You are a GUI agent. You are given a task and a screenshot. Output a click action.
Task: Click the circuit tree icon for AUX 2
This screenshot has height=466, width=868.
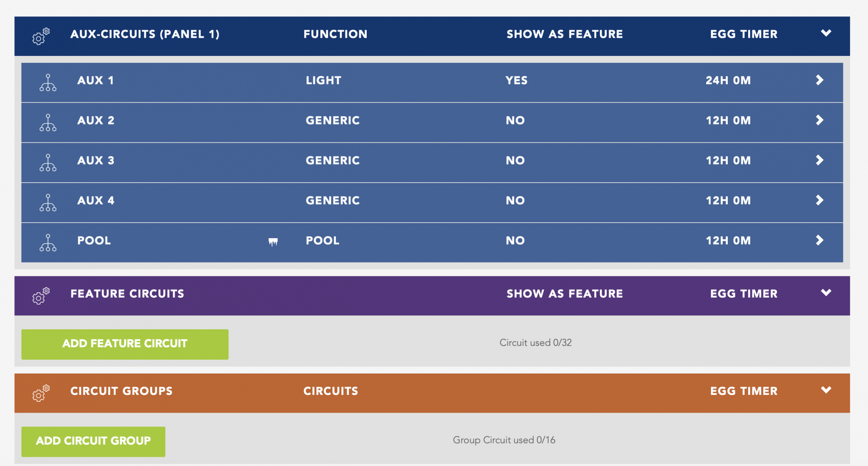click(48, 122)
